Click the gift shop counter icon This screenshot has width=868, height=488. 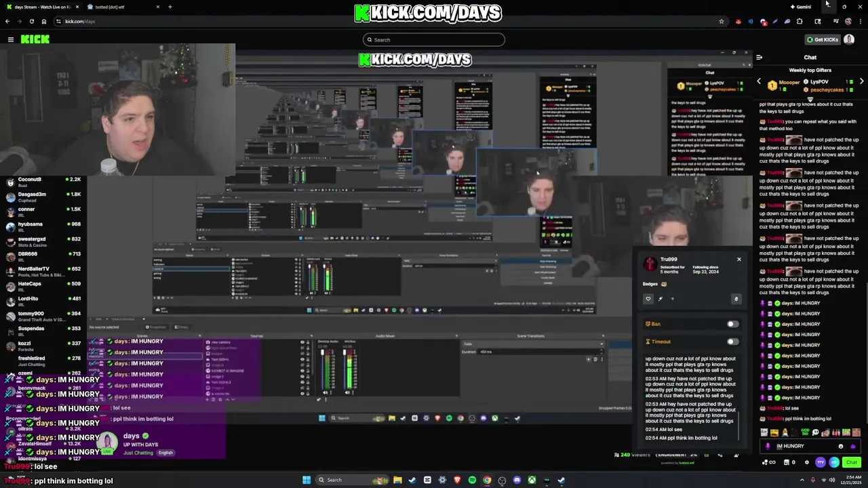tap(789, 462)
